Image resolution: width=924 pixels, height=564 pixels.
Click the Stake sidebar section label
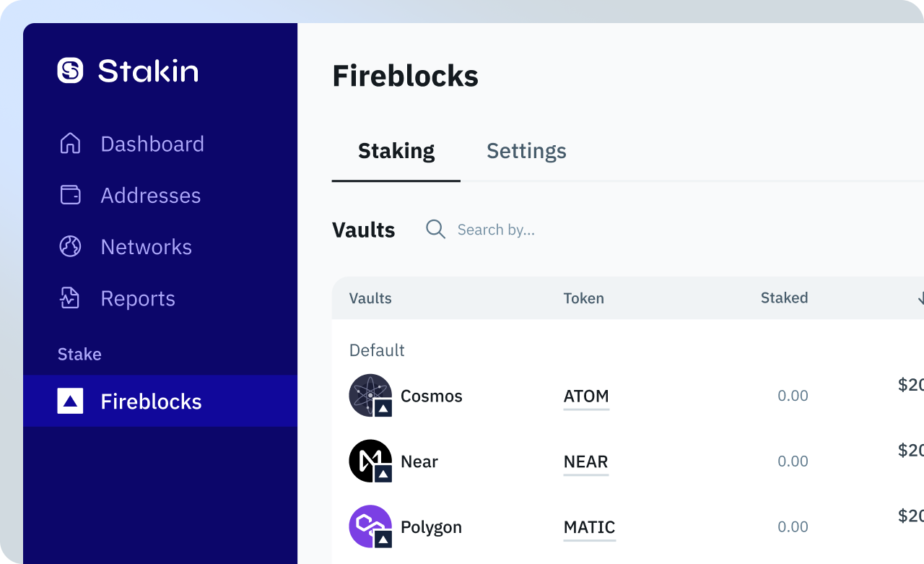coord(79,354)
